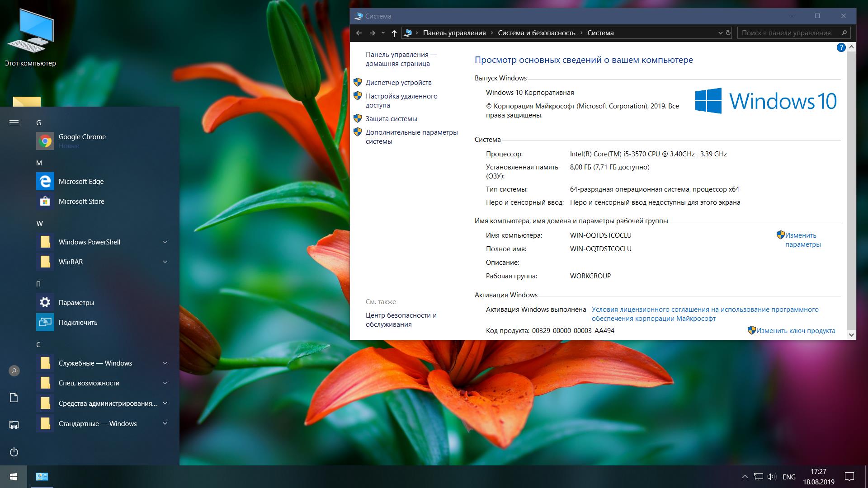Click the Windows Start button

tap(14, 477)
